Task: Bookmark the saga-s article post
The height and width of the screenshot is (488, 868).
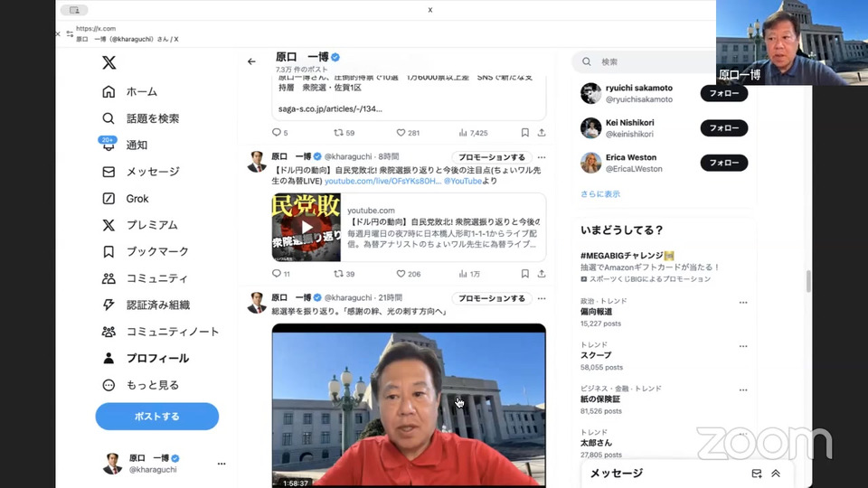Action: click(524, 132)
